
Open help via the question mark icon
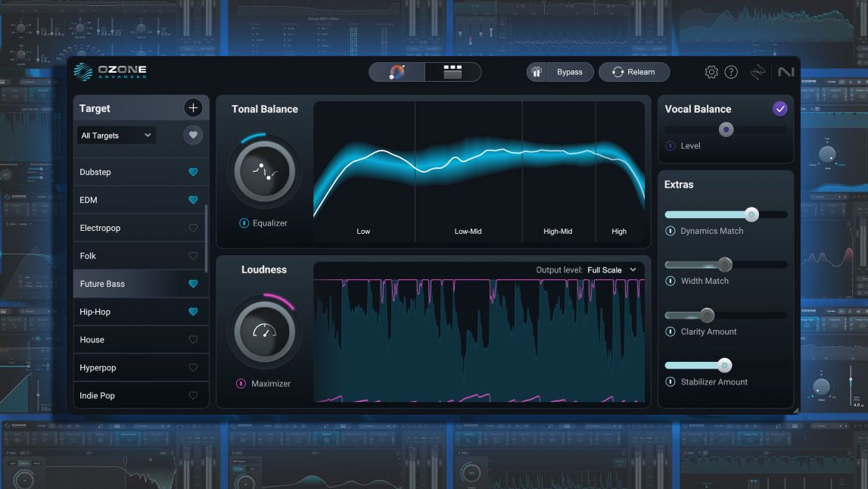[731, 71]
